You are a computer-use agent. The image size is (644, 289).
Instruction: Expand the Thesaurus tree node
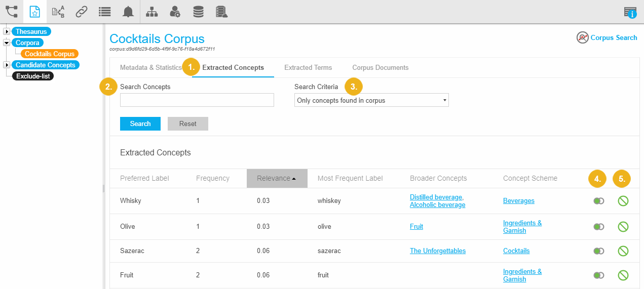click(7, 32)
